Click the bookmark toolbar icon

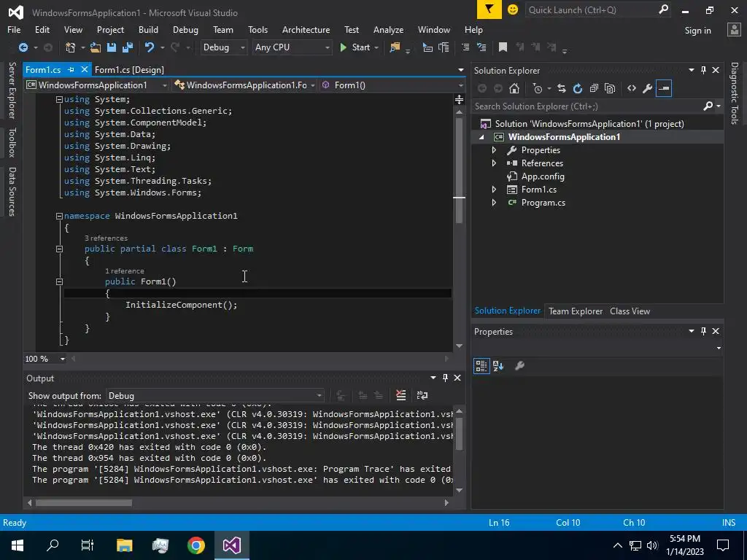[x=503, y=47]
